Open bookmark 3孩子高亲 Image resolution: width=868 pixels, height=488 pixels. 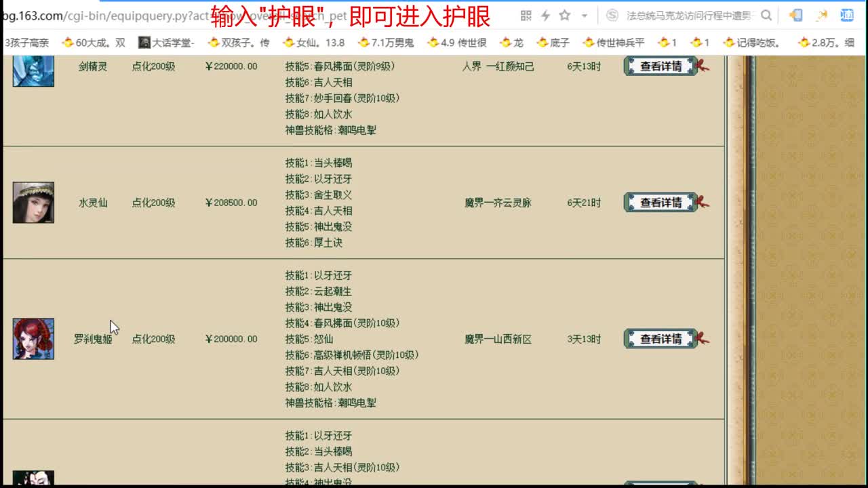coord(26,43)
